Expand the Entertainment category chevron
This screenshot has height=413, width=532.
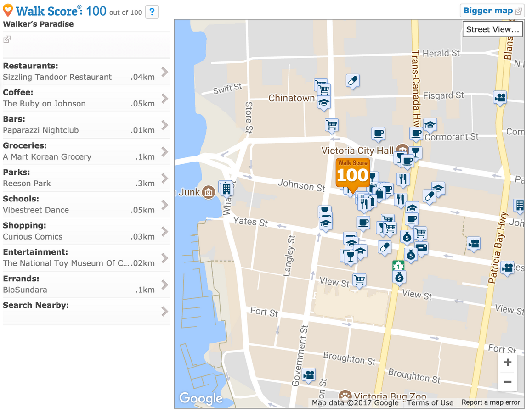pos(164,258)
